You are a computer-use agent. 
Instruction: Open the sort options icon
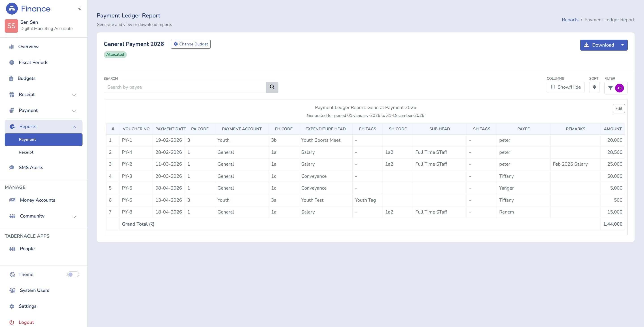click(x=594, y=87)
